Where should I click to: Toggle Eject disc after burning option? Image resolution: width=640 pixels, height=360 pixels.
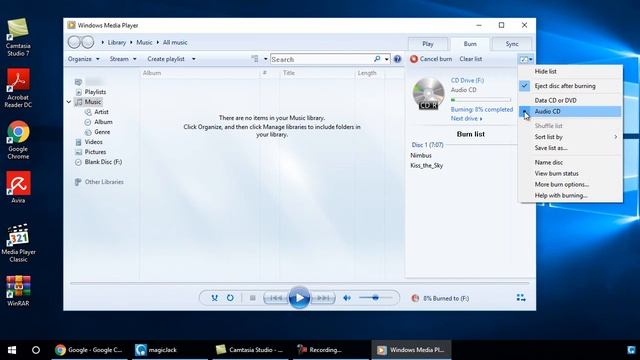coord(570,86)
